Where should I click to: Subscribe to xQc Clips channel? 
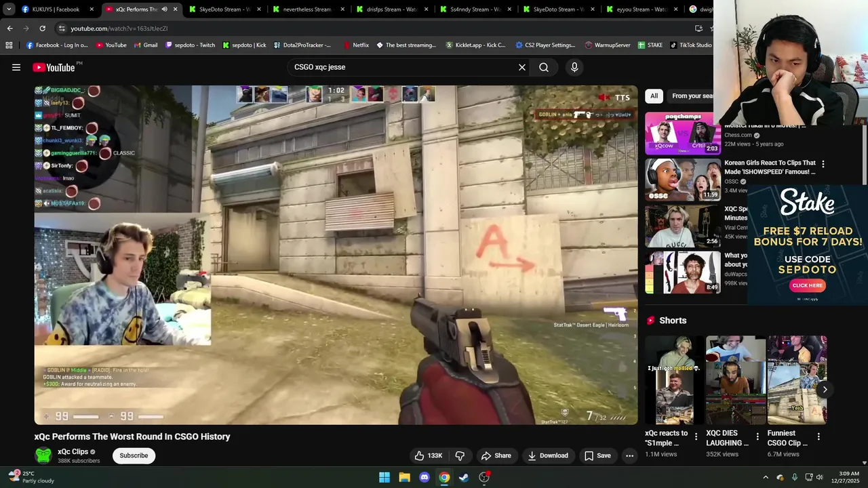[134, 455]
